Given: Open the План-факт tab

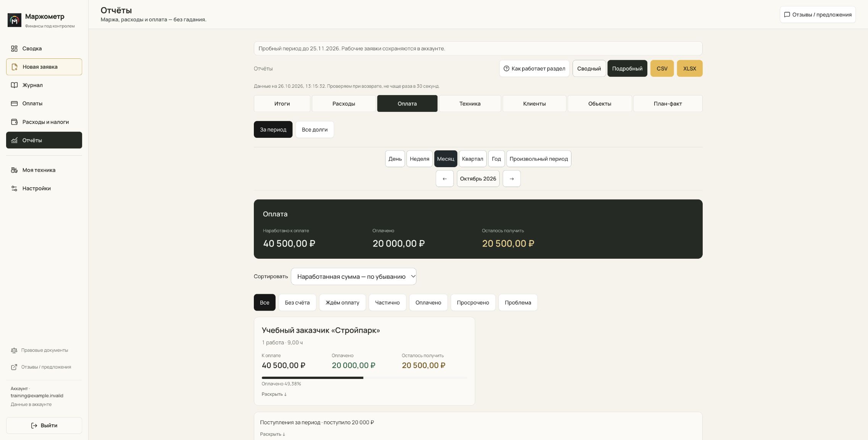Looking at the screenshot, I should pos(668,104).
